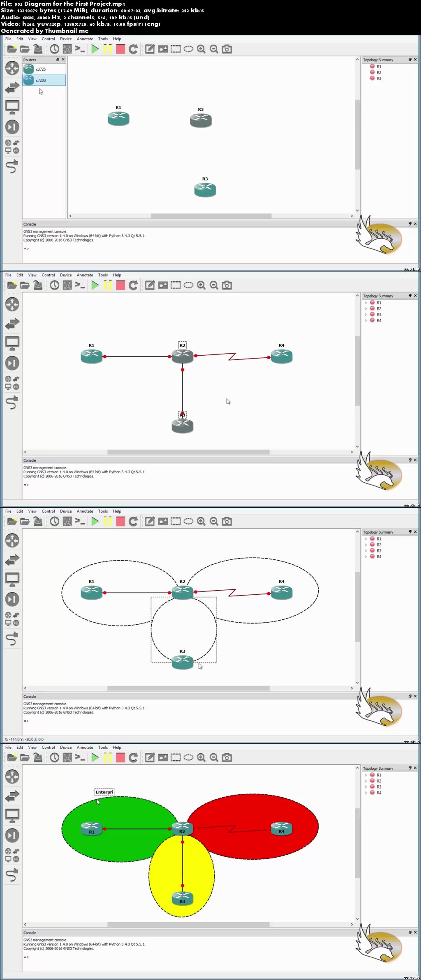Click Insert picture icon in second frame toolbar

pos(163,285)
